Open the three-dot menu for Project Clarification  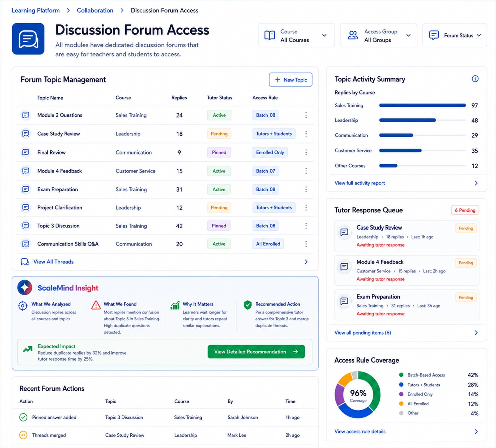click(x=306, y=207)
